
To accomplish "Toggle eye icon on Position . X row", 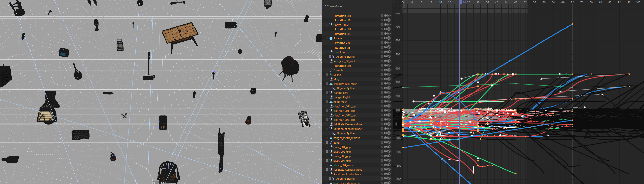I will pyautogui.click(x=385, y=43).
